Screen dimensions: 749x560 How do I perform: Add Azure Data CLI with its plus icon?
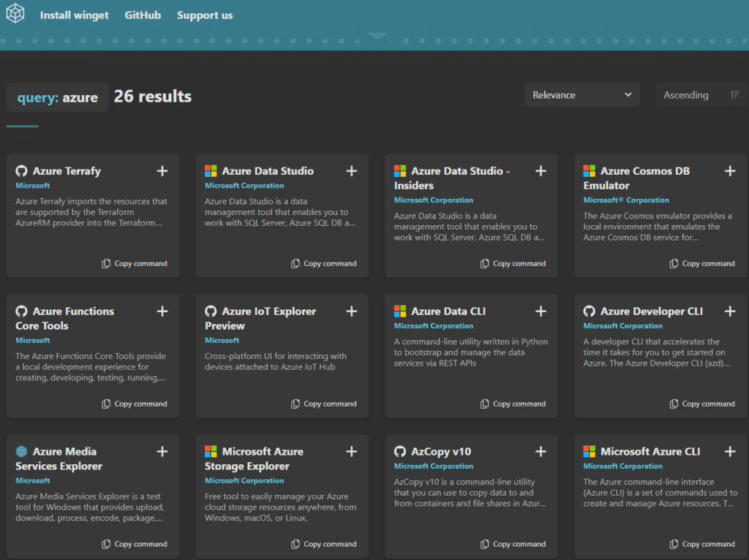[541, 311]
